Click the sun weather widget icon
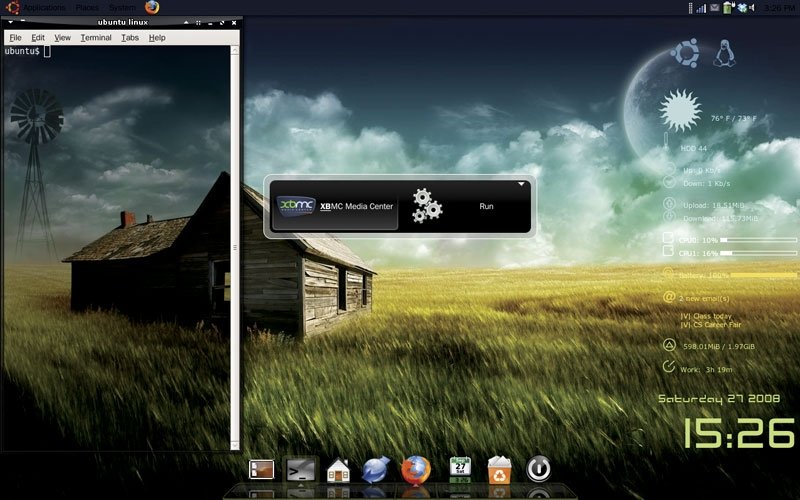Viewport: 800px width, 500px height. click(x=680, y=110)
